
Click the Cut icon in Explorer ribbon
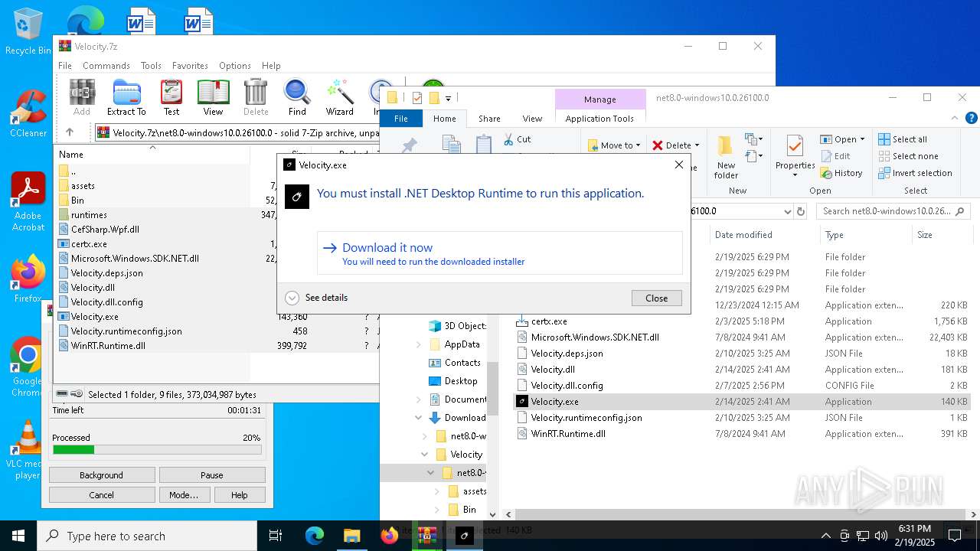pos(517,139)
